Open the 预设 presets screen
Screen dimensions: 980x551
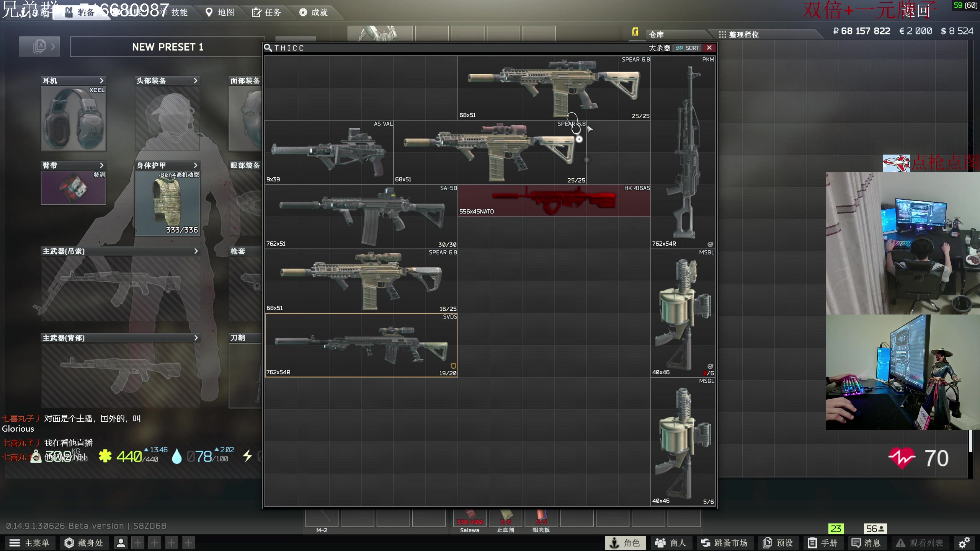coord(778,543)
